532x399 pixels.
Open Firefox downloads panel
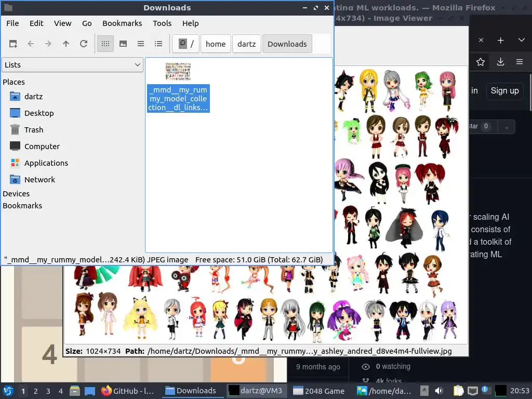tap(500, 62)
